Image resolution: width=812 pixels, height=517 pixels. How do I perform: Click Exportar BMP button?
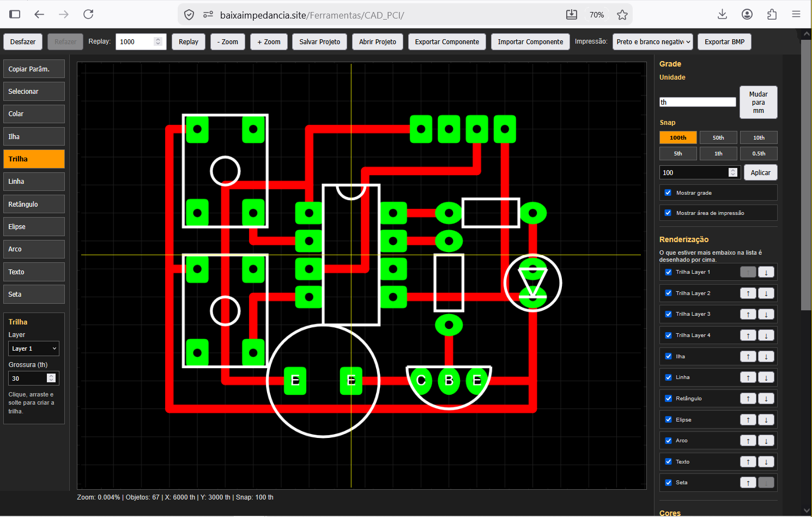(724, 42)
